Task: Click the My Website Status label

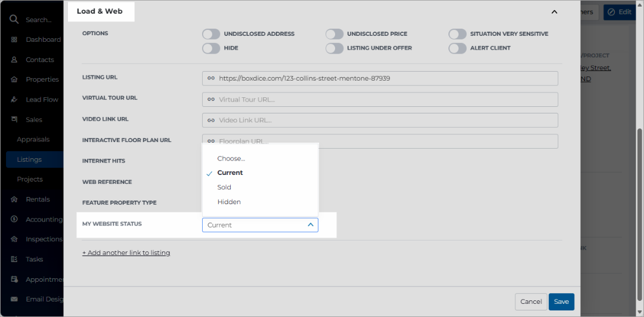Action: tap(112, 224)
